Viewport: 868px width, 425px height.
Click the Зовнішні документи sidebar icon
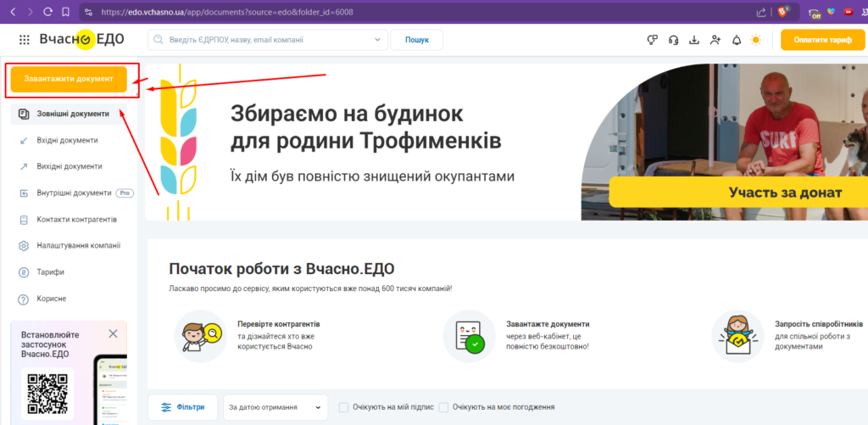(x=23, y=114)
